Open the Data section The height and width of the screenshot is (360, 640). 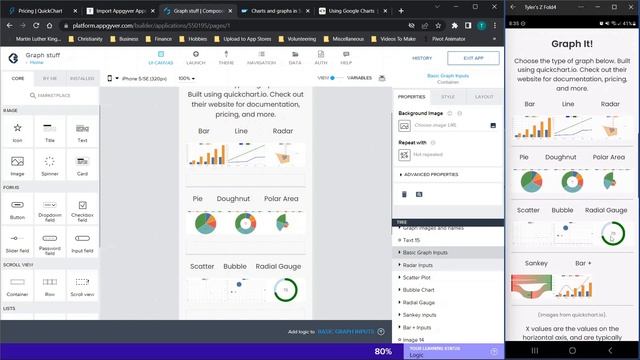[x=295, y=58]
